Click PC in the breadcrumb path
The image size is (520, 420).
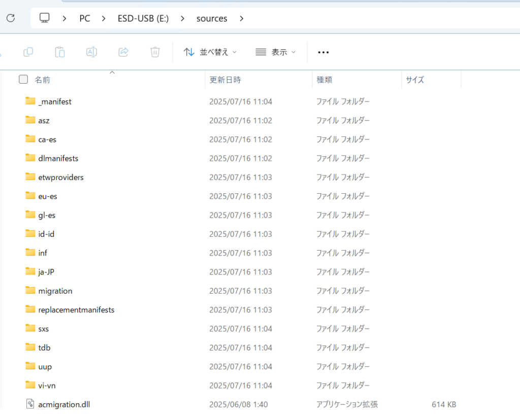pos(85,19)
